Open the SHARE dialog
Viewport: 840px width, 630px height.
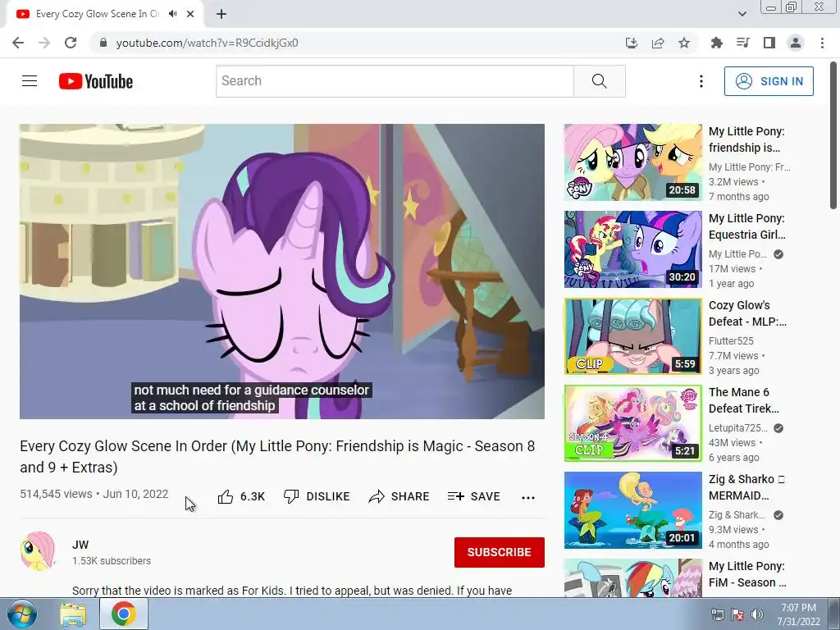[399, 496]
